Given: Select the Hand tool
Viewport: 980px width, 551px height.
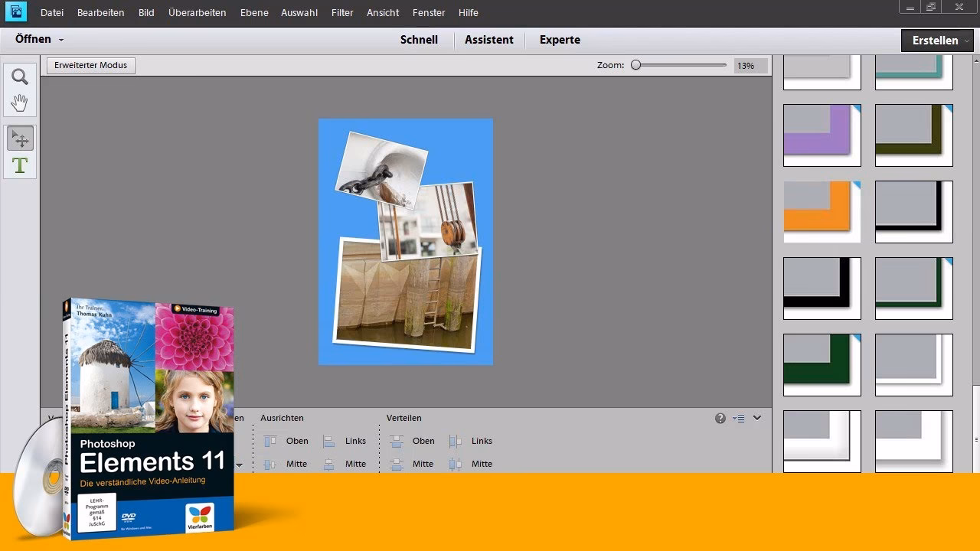Looking at the screenshot, I should pyautogui.click(x=19, y=100).
